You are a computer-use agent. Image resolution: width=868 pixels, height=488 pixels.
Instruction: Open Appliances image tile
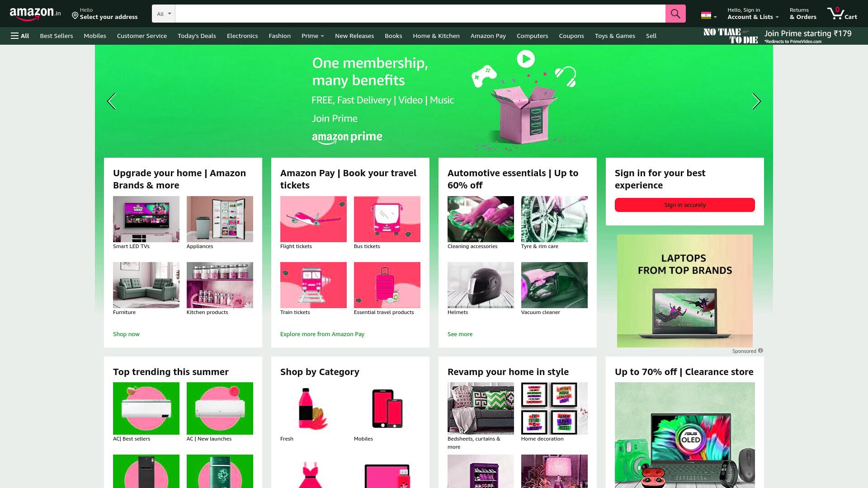[220, 219]
